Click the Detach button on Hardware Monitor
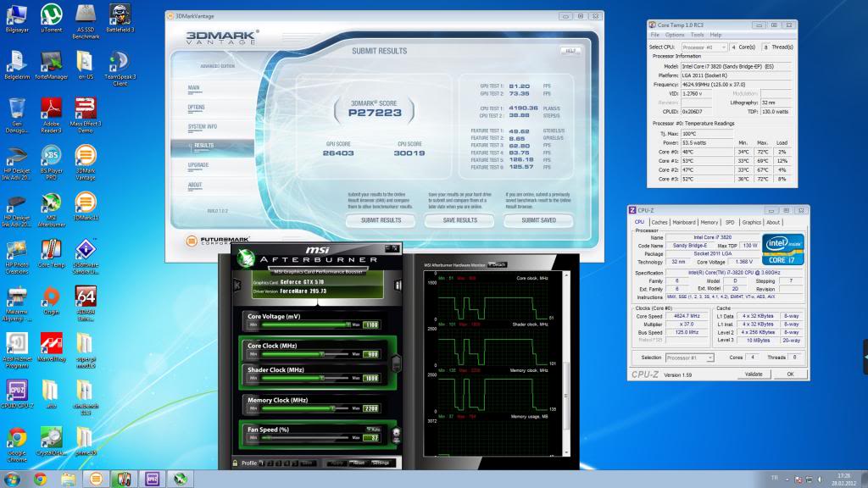The height and width of the screenshot is (488, 868). pos(498,265)
